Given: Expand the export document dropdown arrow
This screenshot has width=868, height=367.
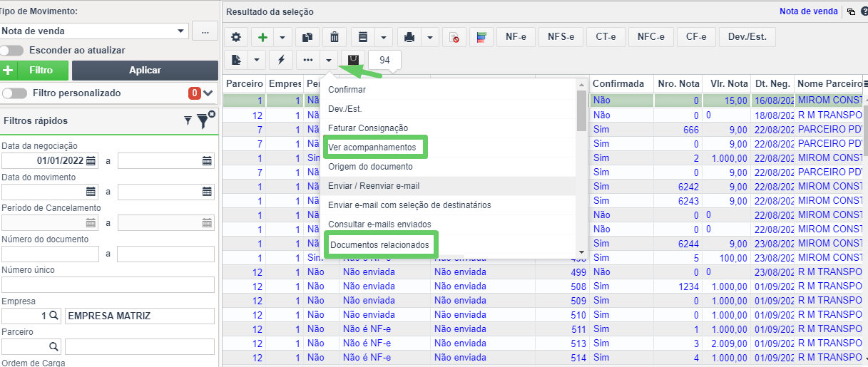Looking at the screenshot, I should pos(256,60).
